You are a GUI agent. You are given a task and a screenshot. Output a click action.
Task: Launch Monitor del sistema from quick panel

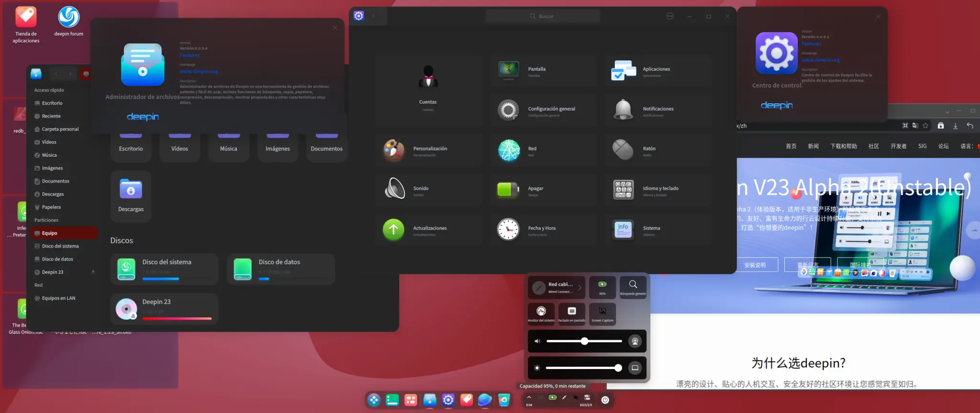541,314
